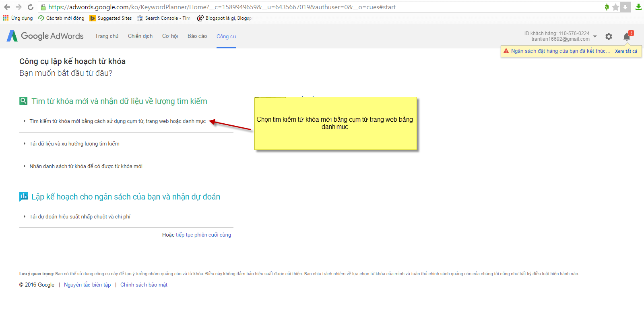
Task: Expand 'Tải dữ liệu và xu hướng' section
Action: coord(74,144)
